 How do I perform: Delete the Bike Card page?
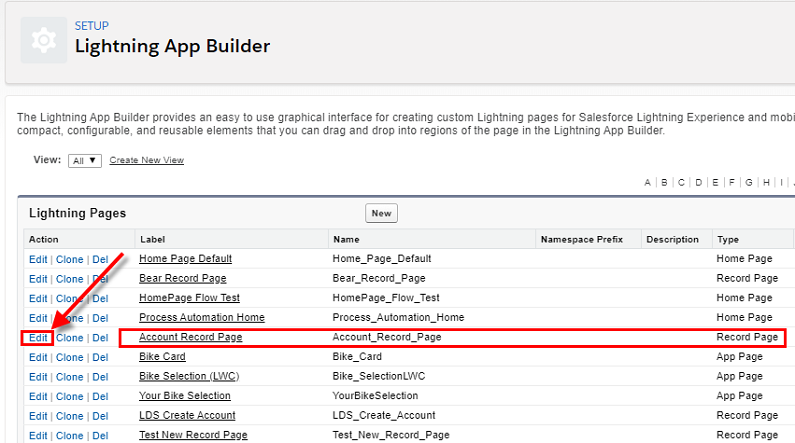click(100, 358)
